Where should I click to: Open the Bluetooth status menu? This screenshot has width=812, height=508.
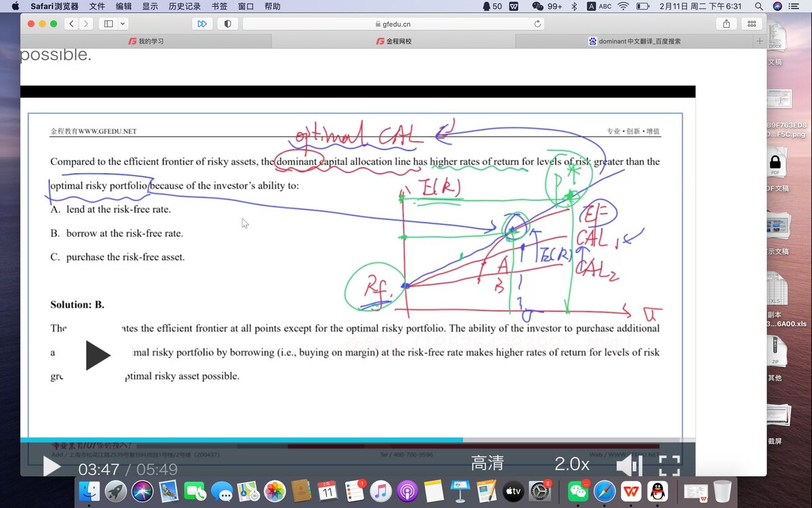pos(574,6)
